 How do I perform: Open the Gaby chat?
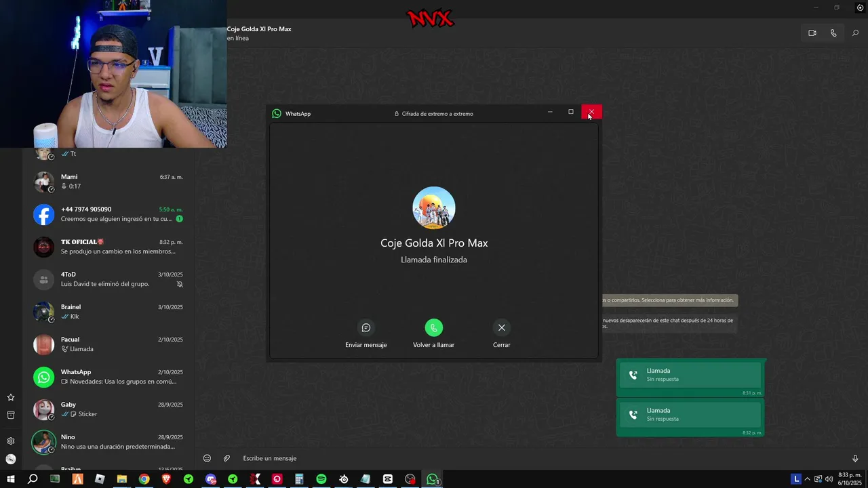(108, 409)
